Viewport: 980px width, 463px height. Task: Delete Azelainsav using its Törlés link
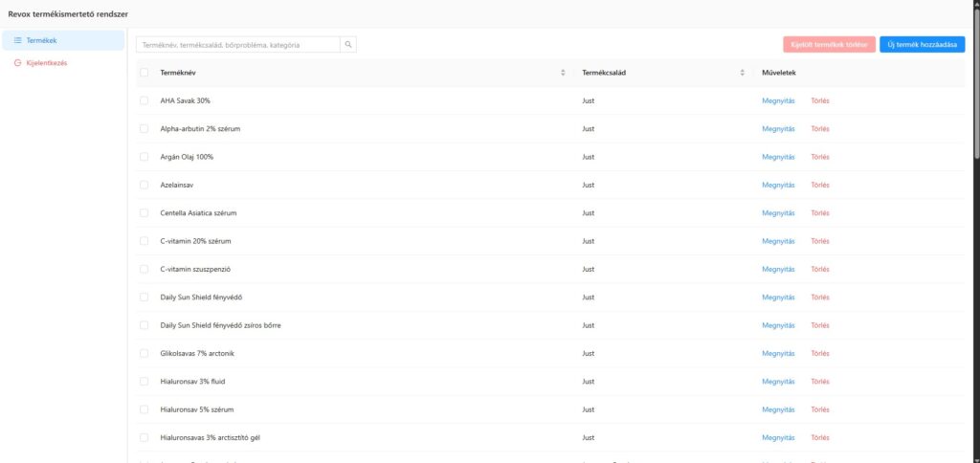820,185
